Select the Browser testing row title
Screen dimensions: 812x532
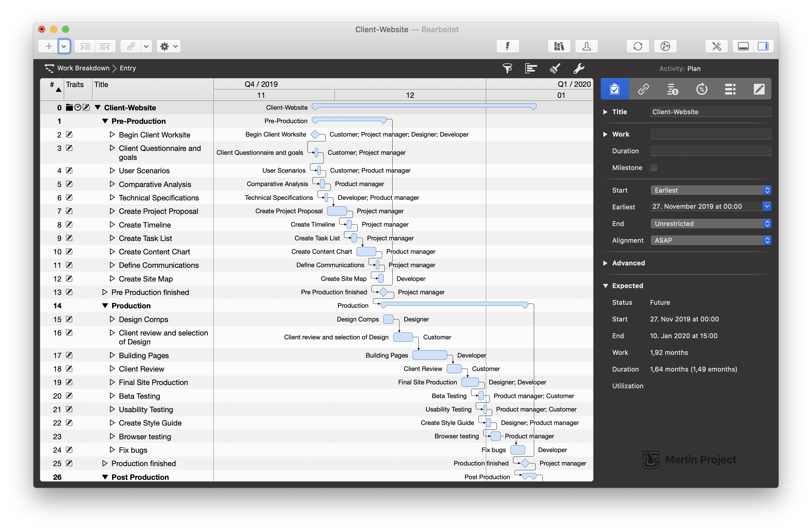[145, 437]
